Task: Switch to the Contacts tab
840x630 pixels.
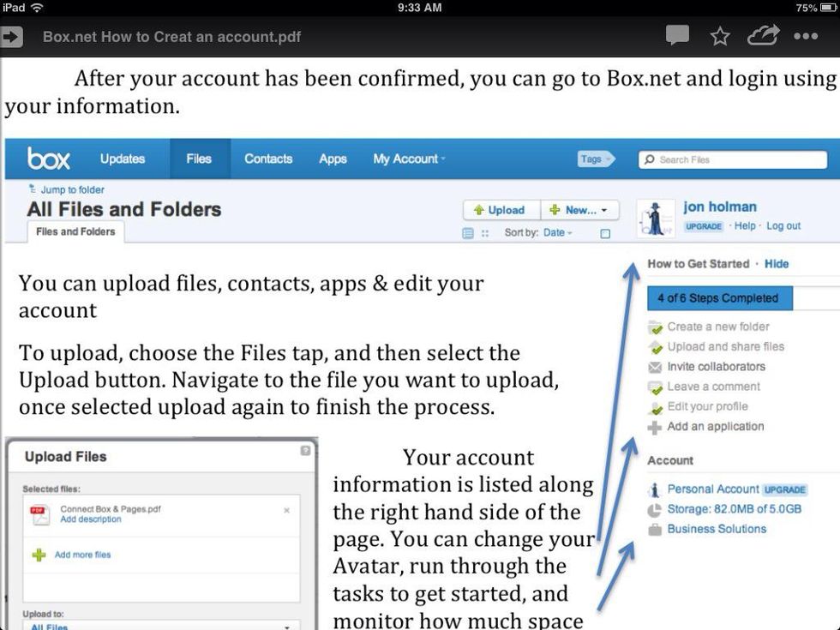Action: pos(268,159)
